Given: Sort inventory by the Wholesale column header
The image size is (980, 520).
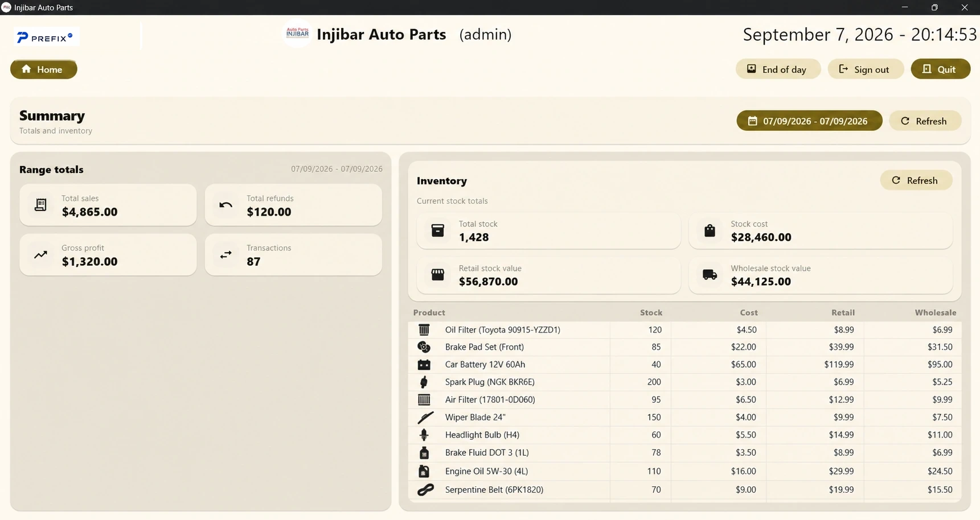Looking at the screenshot, I should click(936, 313).
